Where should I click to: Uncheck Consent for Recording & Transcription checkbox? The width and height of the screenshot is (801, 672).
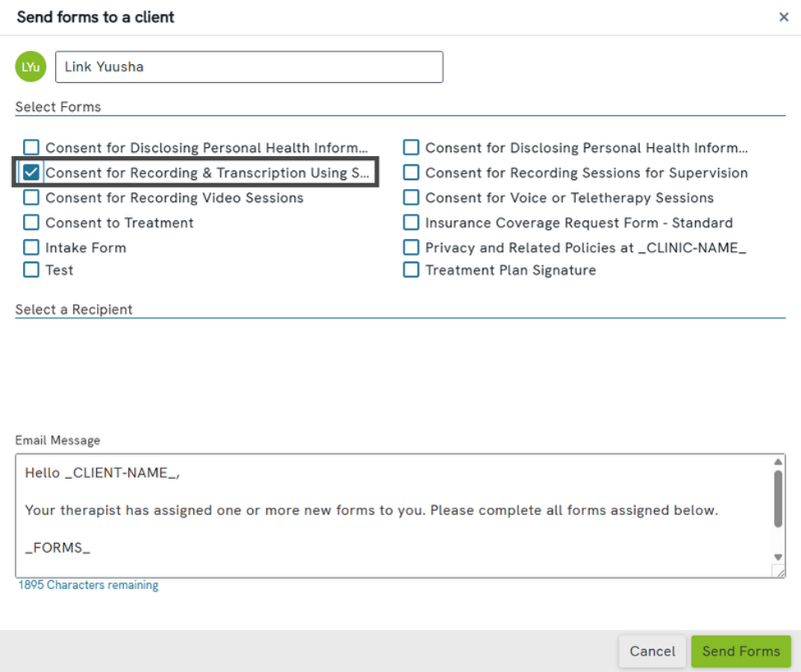click(x=31, y=173)
